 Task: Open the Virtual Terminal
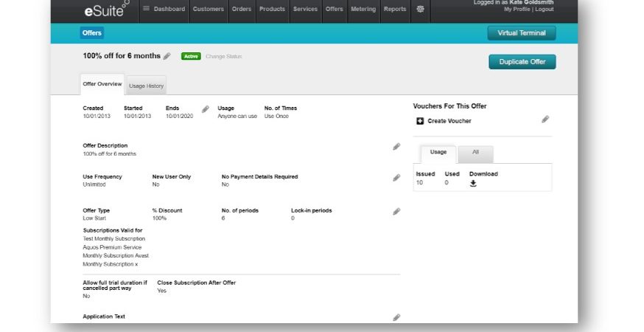[522, 33]
